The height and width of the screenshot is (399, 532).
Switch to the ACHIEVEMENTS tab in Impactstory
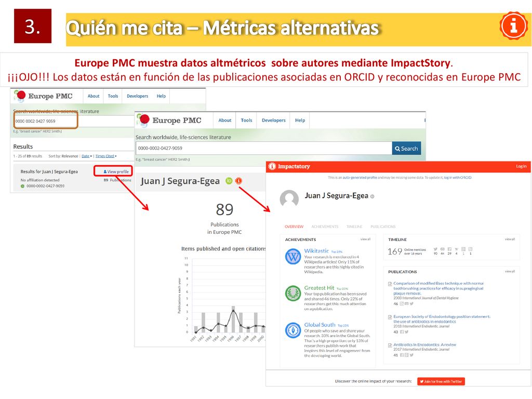click(325, 227)
